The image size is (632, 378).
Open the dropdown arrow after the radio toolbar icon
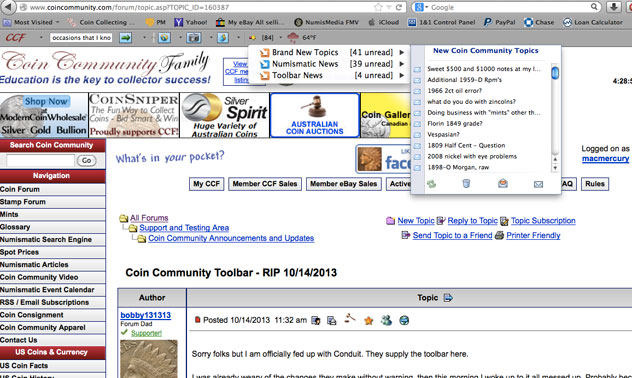click(x=210, y=38)
